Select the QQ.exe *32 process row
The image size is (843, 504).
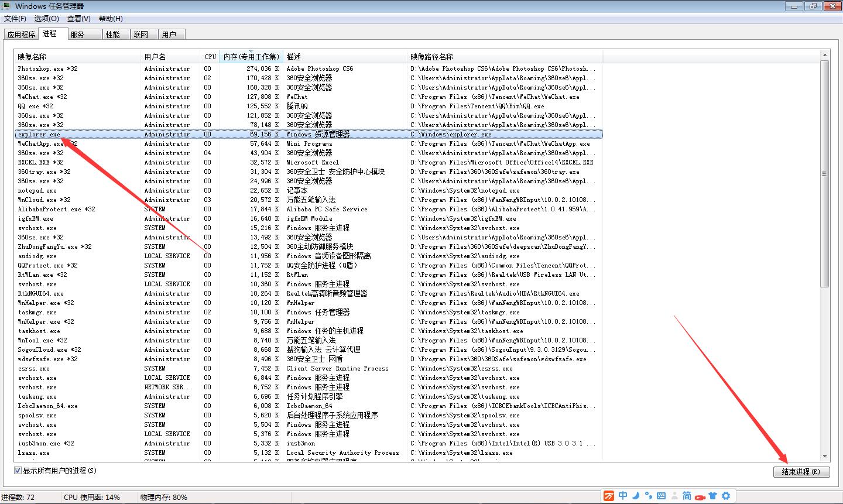[x=309, y=106]
